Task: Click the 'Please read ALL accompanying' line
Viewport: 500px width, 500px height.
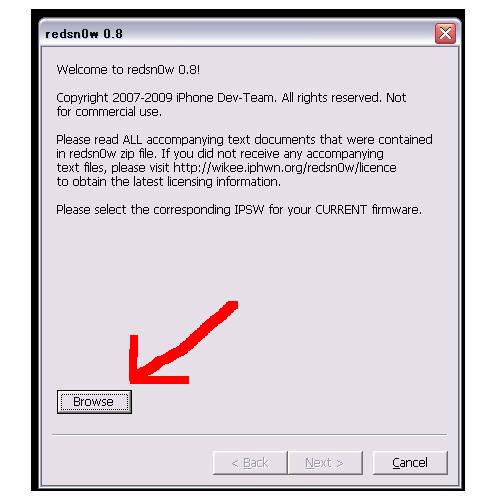Action: coord(244,139)
